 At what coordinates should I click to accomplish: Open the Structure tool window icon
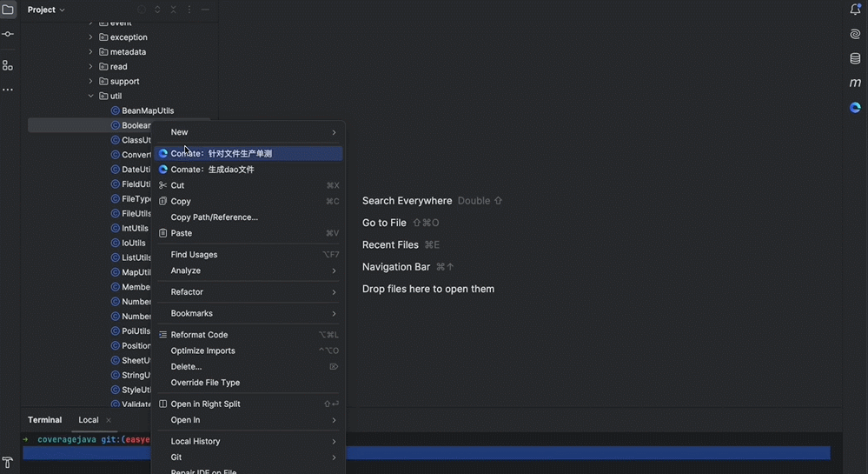pyautogui.click(x=8, y=65)
